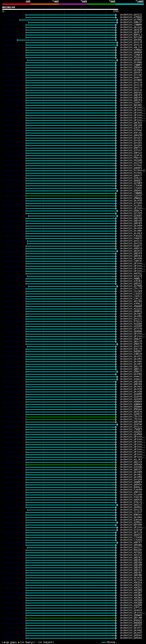Viewport: 146px width, 644px height.
Task: Click hit label UniRef100_Q5WQZ6
Action: coord(131,198)
